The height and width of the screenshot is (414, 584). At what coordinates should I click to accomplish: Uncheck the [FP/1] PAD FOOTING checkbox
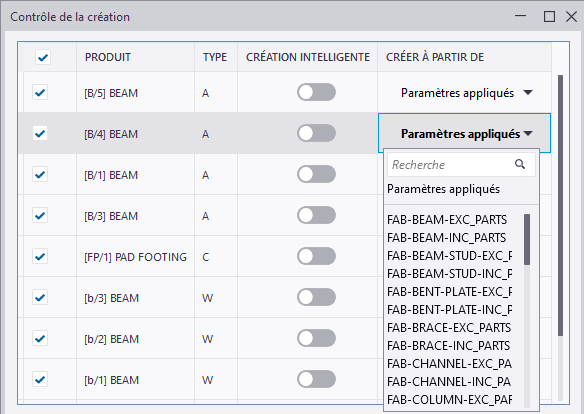[40, 257]
